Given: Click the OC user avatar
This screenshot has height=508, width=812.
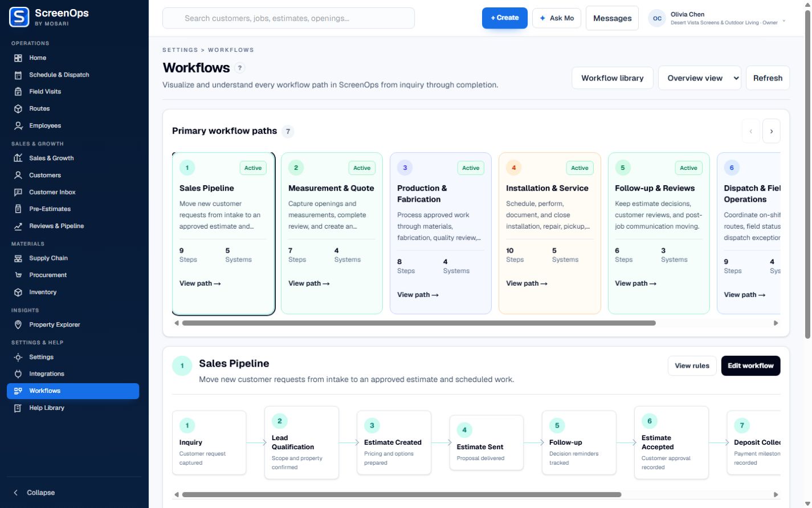Looking at the screenshot, I should (657, 18).
